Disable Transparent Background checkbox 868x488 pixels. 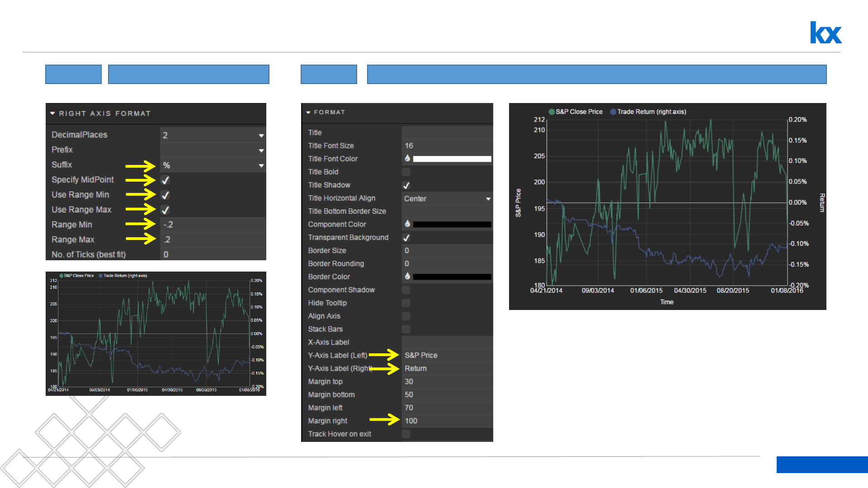(406, 238)
